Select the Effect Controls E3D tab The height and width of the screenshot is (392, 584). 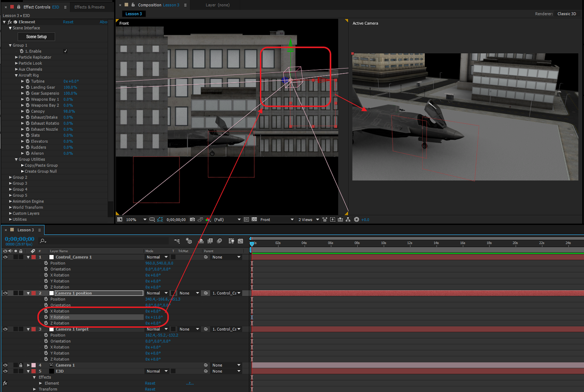[x=41, y=7]
